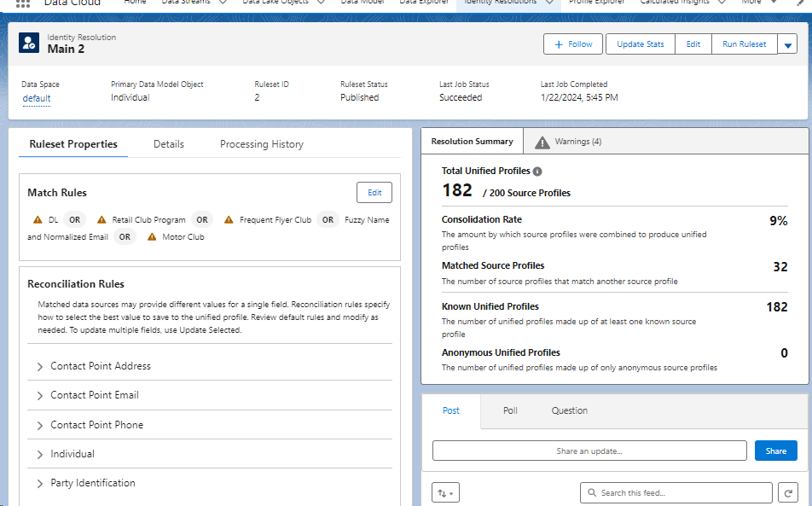The width and height of the screenshot is (812, 506).
Task: Open the Warnings (4) tab
Action: 569,142
